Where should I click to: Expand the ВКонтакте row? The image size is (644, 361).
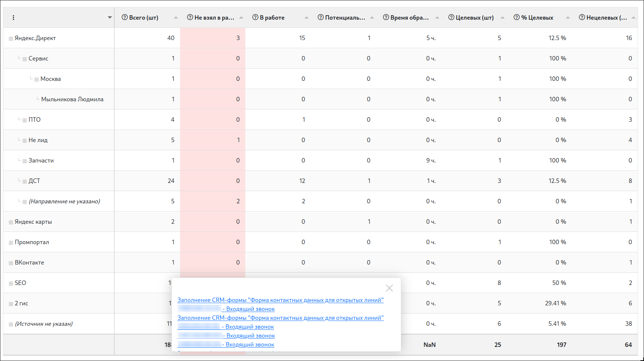(x=11, y=263)
